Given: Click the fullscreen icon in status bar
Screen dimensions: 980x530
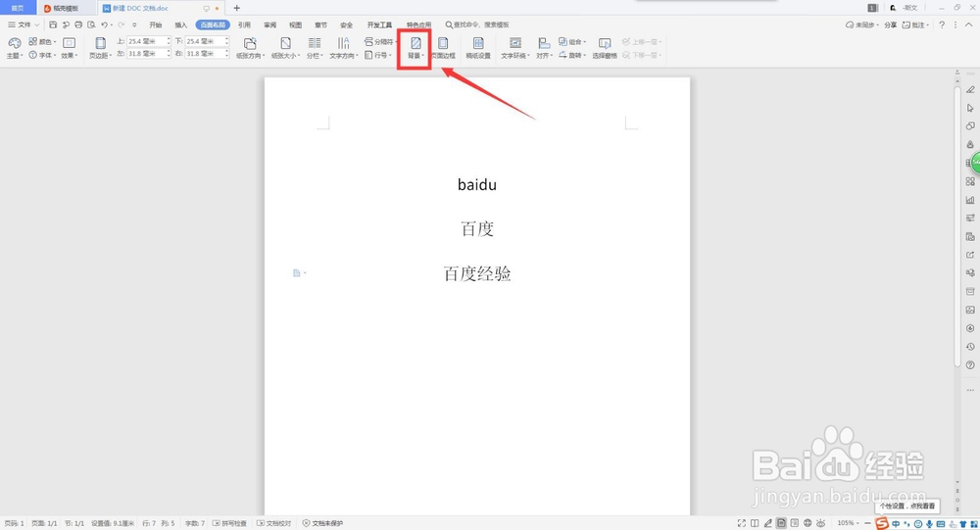Looking at the screenshot, I should pyautogui.click(x=741, y=523).
